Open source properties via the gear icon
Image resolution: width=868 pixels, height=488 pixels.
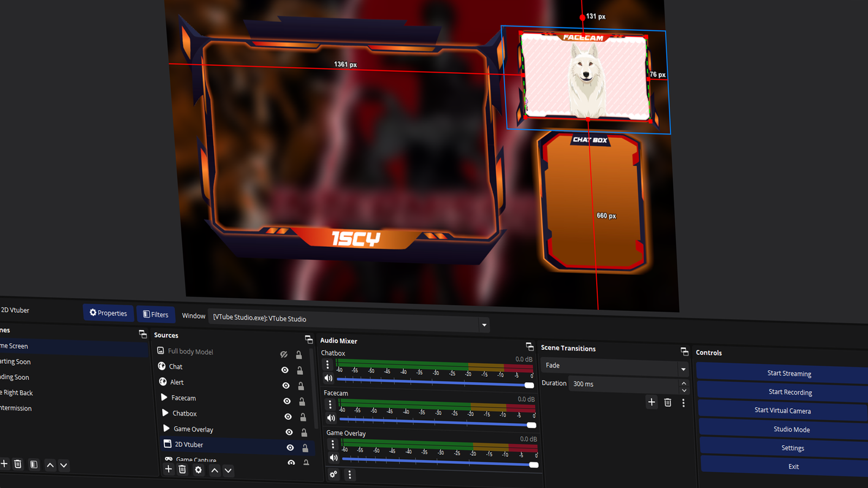tap(198, 470)
